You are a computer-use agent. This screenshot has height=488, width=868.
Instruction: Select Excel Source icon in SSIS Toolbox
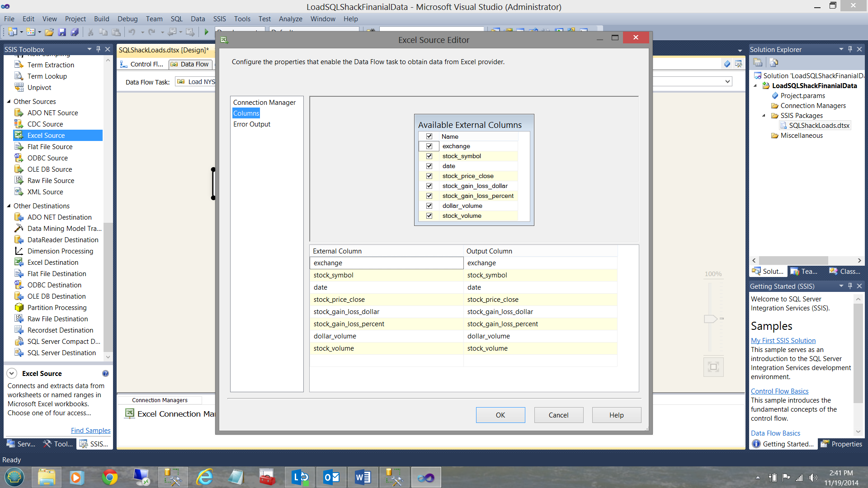(19, 135)
